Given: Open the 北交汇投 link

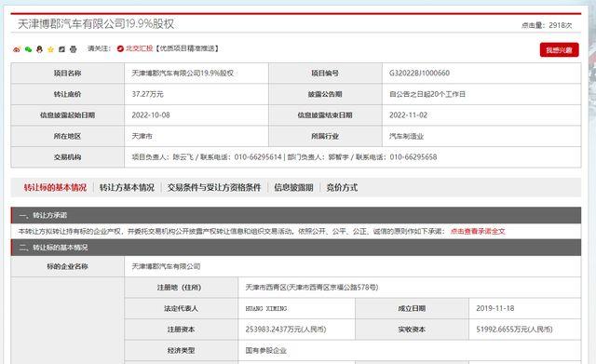Looking at the screenshot, I should coord(139,48).
